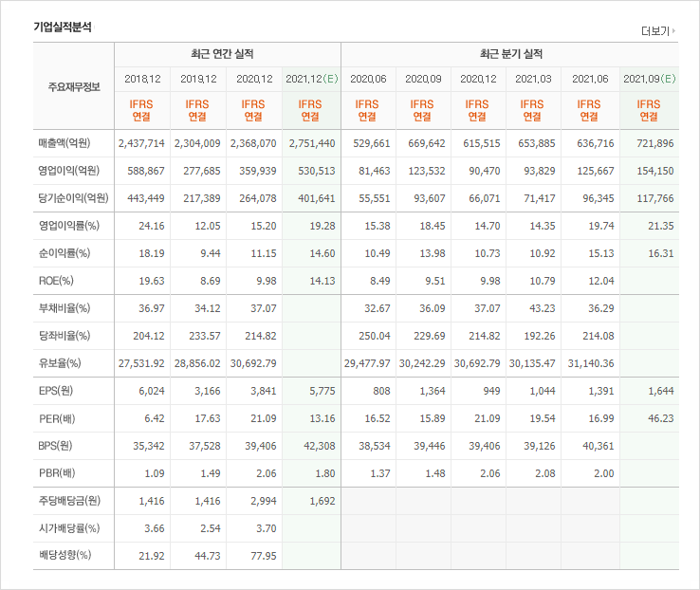700x590 pixels.
Task: Select the 최근 분기 실적 header
Action: click(510, 54)
